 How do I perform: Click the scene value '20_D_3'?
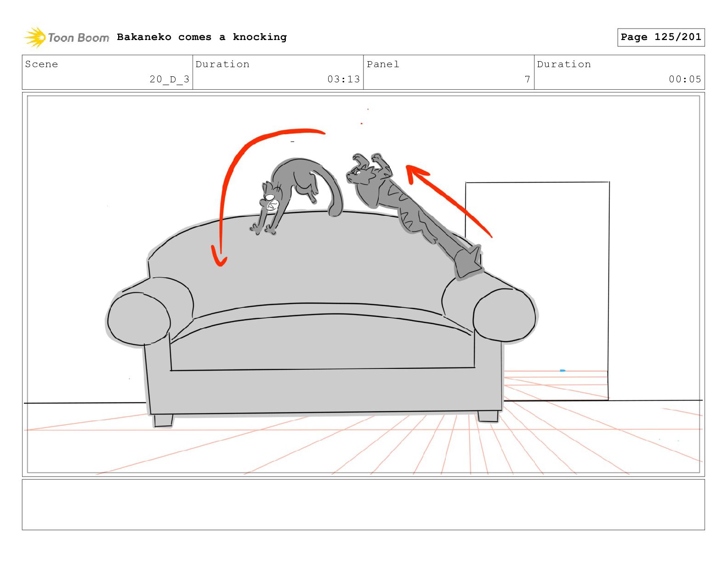coord(169,79)
